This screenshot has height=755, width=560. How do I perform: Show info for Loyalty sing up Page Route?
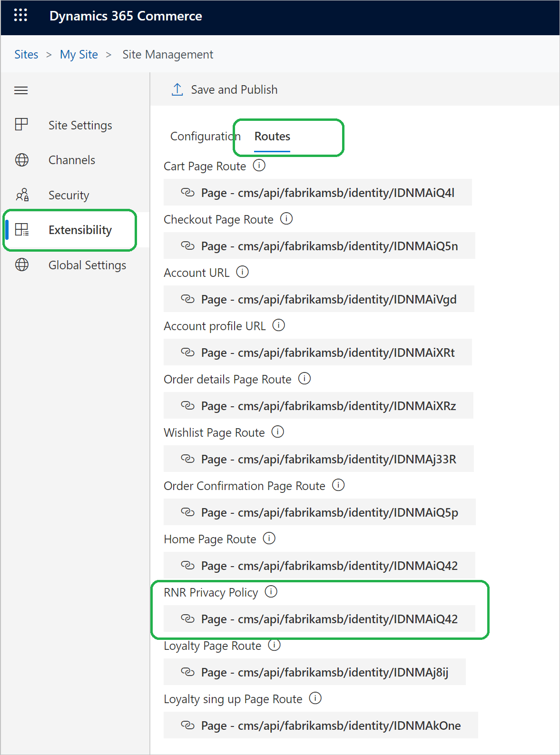315,698
